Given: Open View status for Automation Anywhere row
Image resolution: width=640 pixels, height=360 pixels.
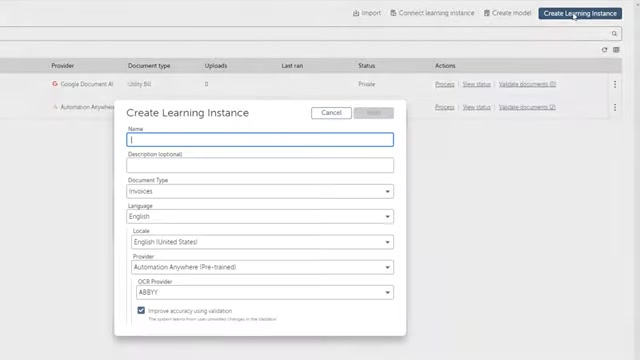Looking at the screenshot, I should [x=476, y=107].
